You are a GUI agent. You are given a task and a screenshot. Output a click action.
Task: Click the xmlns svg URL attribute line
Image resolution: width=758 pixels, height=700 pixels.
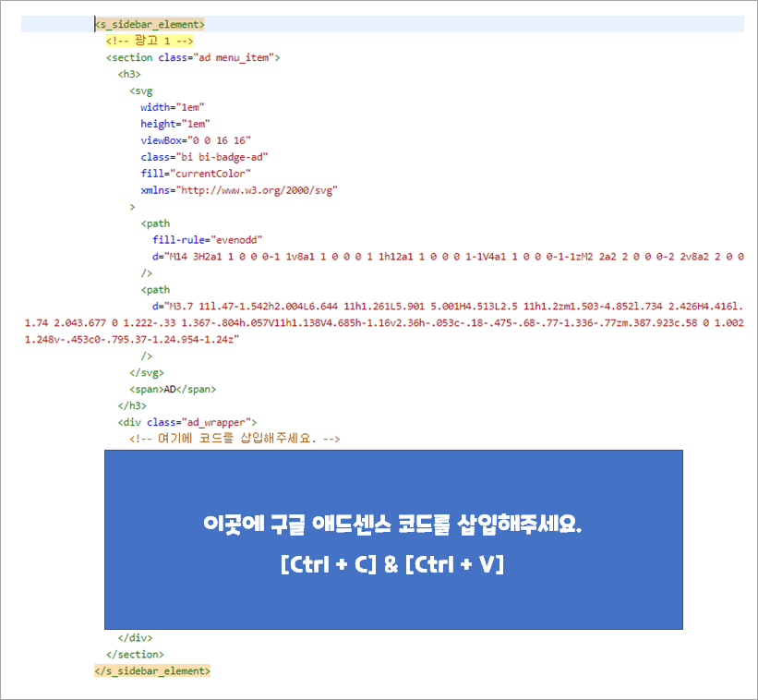coord(239,190)
